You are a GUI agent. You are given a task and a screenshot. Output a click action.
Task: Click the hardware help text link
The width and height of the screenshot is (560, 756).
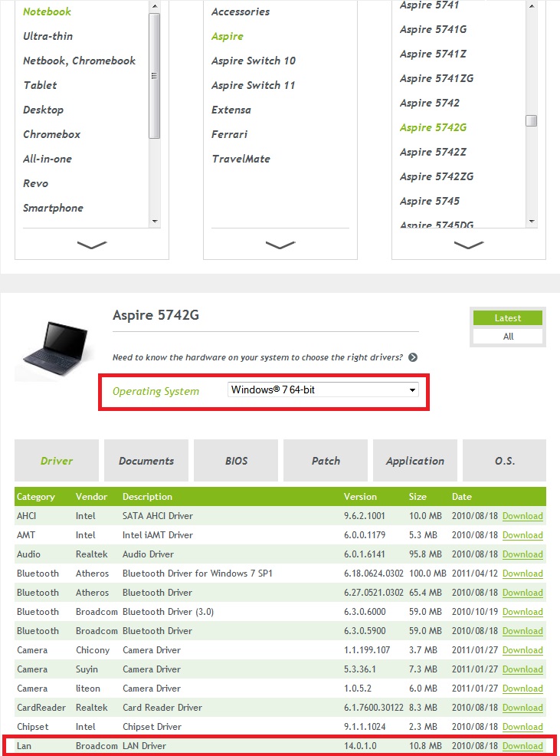[x=257, y=357]
